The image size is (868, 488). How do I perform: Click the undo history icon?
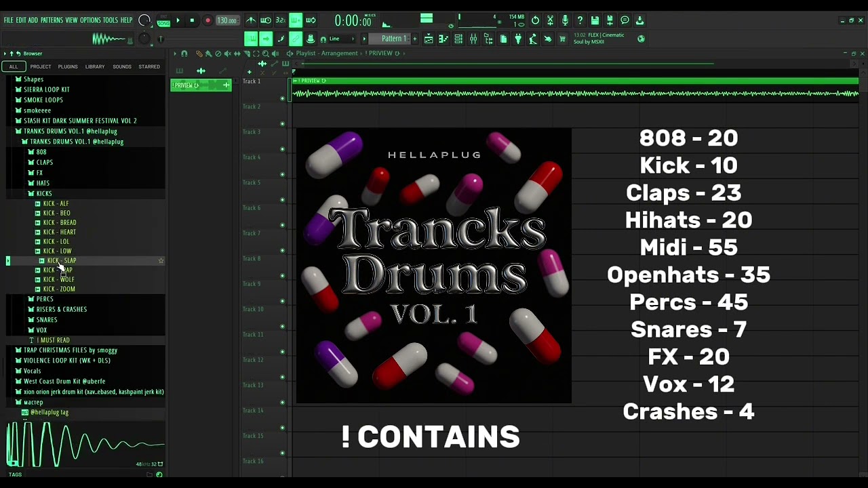(x=535, y=20)
